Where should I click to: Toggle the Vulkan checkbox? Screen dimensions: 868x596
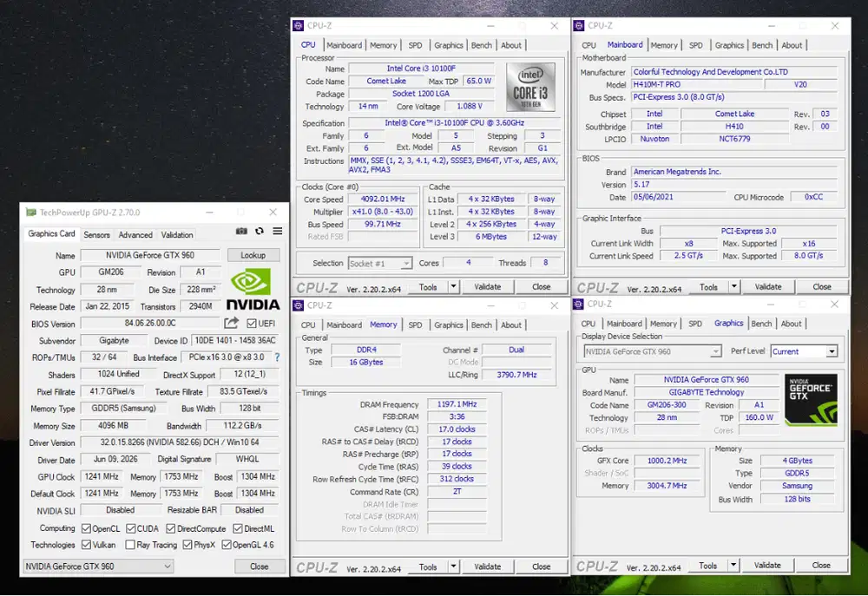click(86, 545)
